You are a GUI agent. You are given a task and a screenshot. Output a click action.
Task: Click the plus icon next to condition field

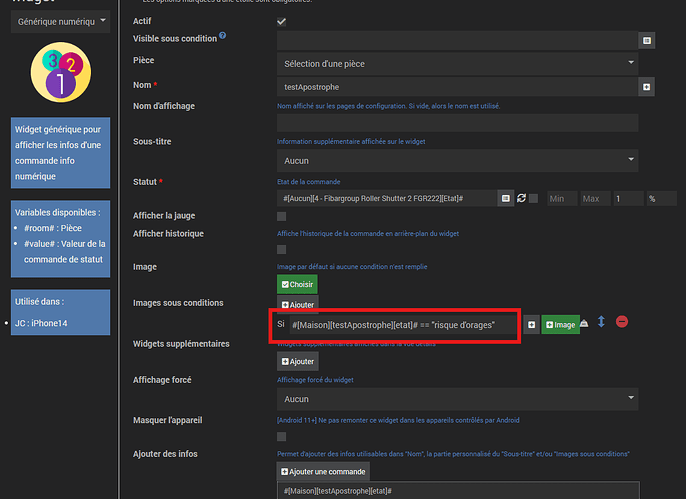[532, 325]
